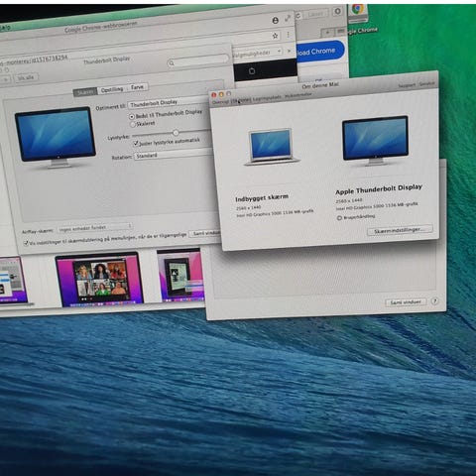Open the AirPlay-skærm dropdown
476x476 pixels.
[95, 227]
